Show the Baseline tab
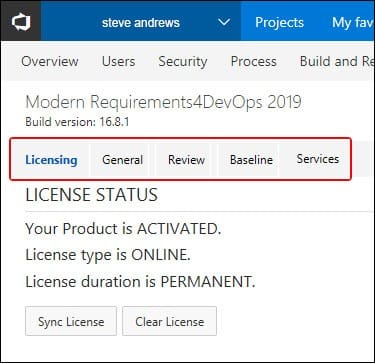The height and width of the screenshot is (363, 375). [x=251, y=160]
